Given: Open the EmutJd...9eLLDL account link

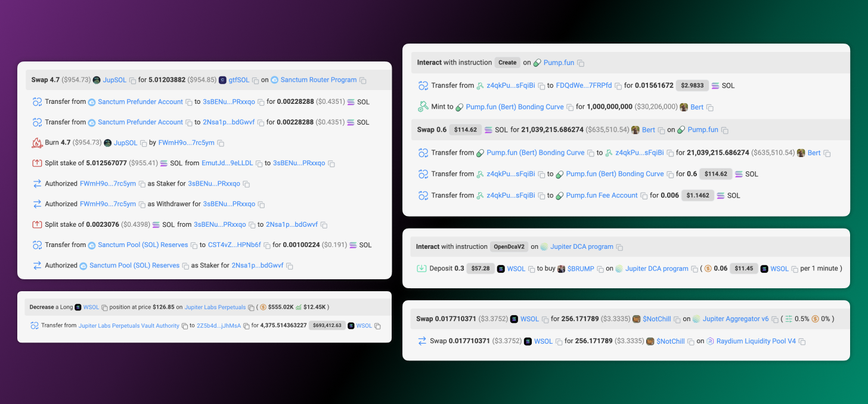Looking at the screenshot, I should [227, 163].
